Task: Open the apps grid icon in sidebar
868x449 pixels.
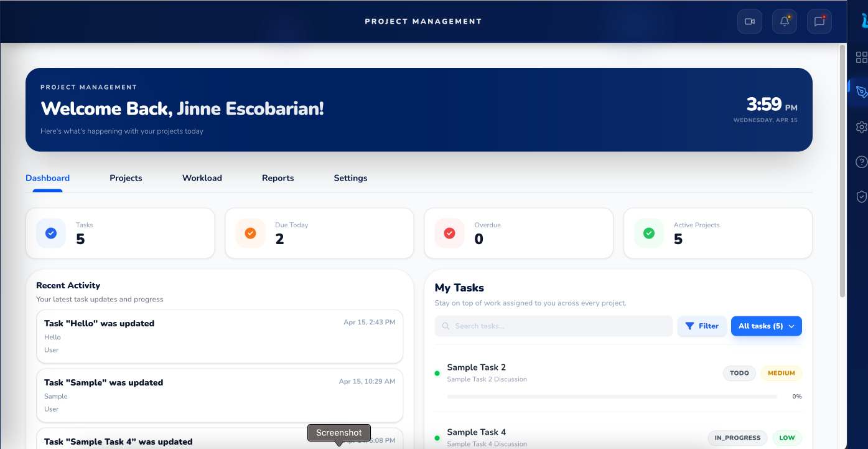Action: click(862, 57)
